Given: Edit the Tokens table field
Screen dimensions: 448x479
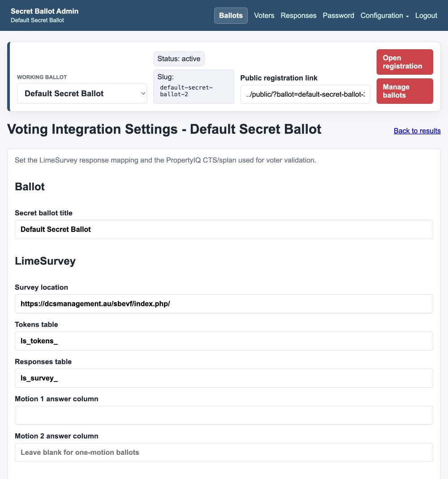Looking at the screenshot, I should [224, 341].
